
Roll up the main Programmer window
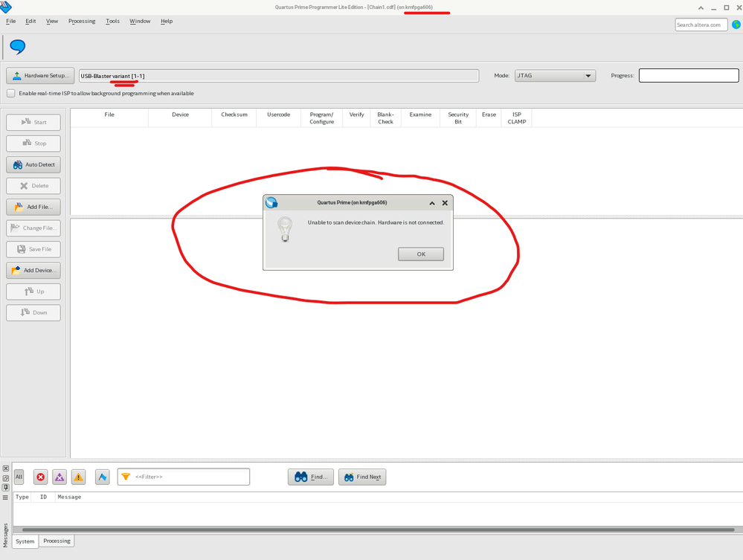pyautogui.click(x=701, y=7)
